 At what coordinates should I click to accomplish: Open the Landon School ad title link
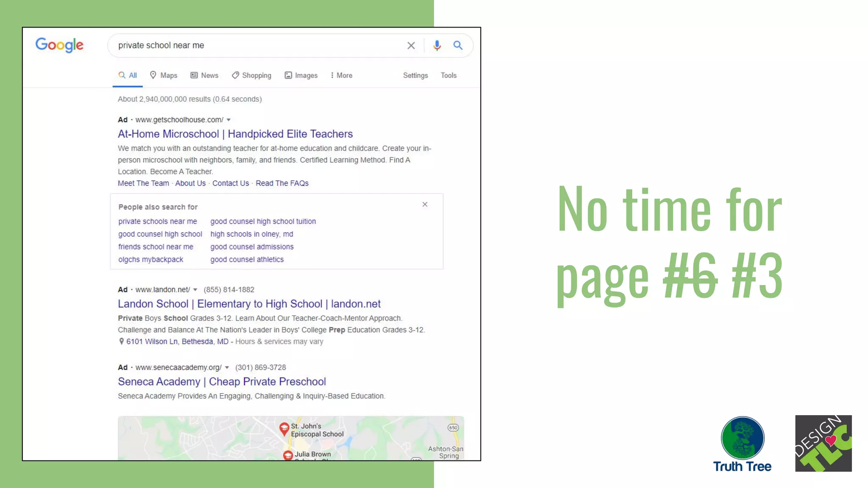coord(249,304)
